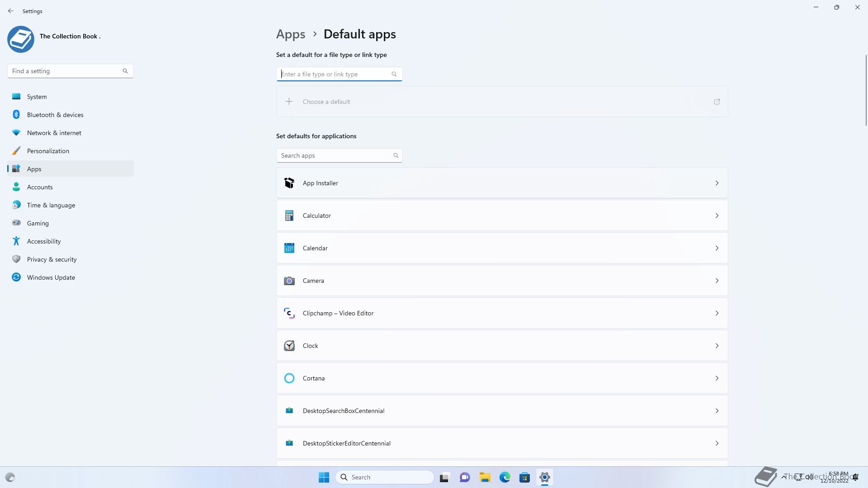Expand the DesktopStickerEditorCentennial chevron
The width and height of the screenshot is (868, 488).
pyautogui.click(x=717, y=443)
